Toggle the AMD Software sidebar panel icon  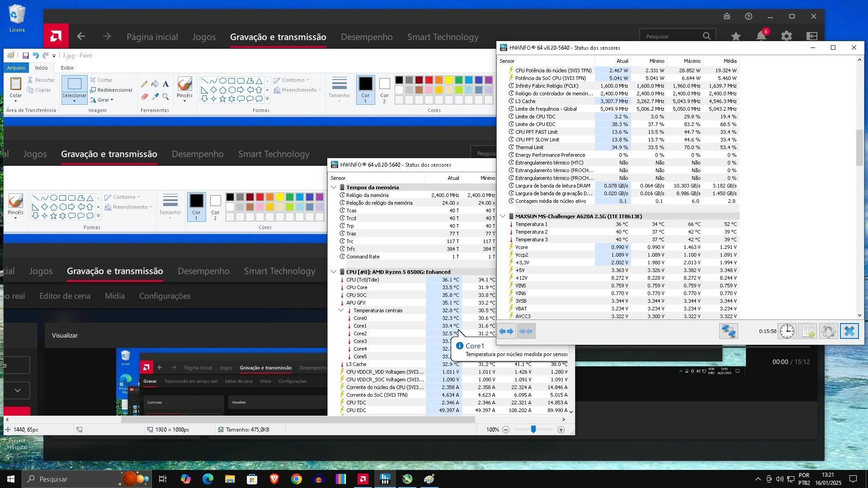coord(812,37)
